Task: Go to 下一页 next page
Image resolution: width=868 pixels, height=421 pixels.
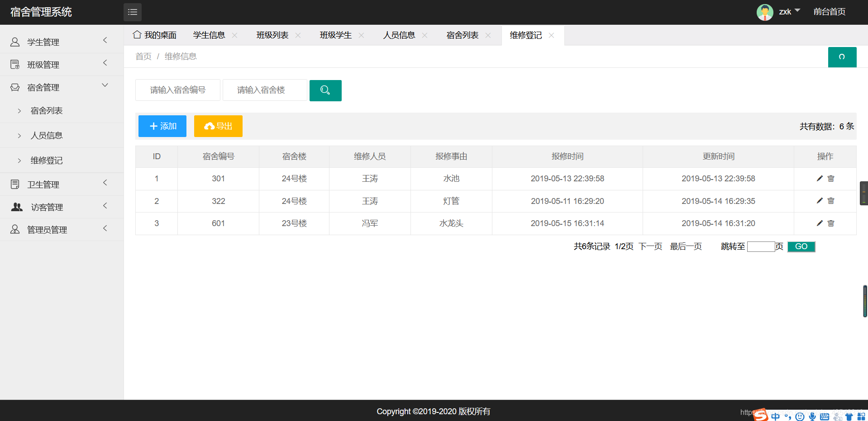Action: click(x=650, y=246)
